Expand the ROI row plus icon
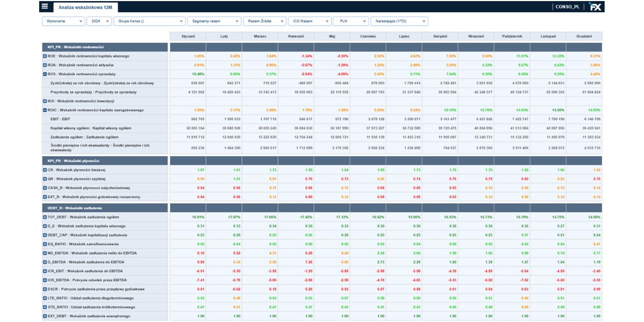644x322 pixels. click(45, 101)
